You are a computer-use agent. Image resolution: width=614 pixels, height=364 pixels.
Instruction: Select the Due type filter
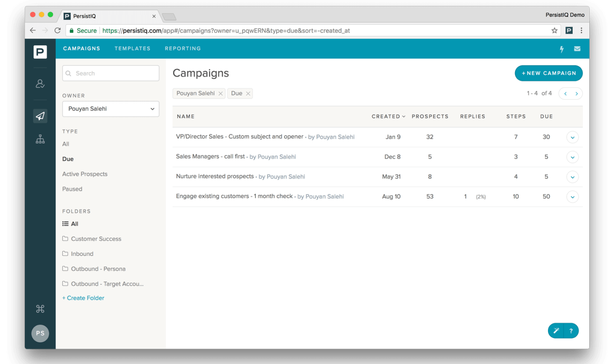click(68, 159)
